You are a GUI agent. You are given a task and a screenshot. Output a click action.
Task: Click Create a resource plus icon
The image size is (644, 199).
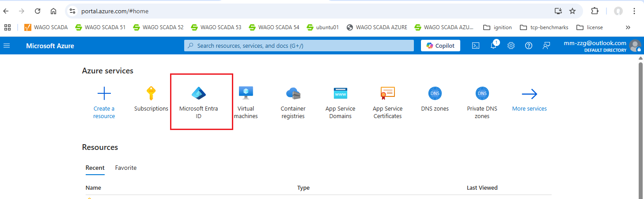pyautogui.click(x=104, y=93)
